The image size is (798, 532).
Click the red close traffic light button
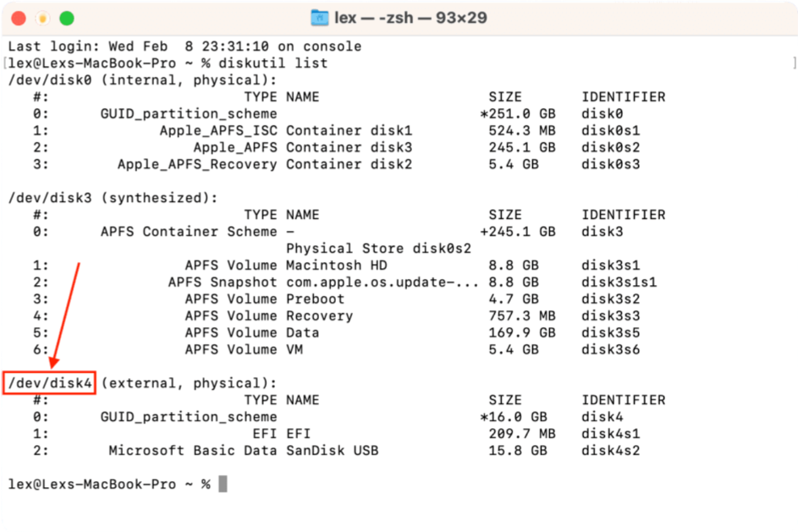tap(19, 17)
